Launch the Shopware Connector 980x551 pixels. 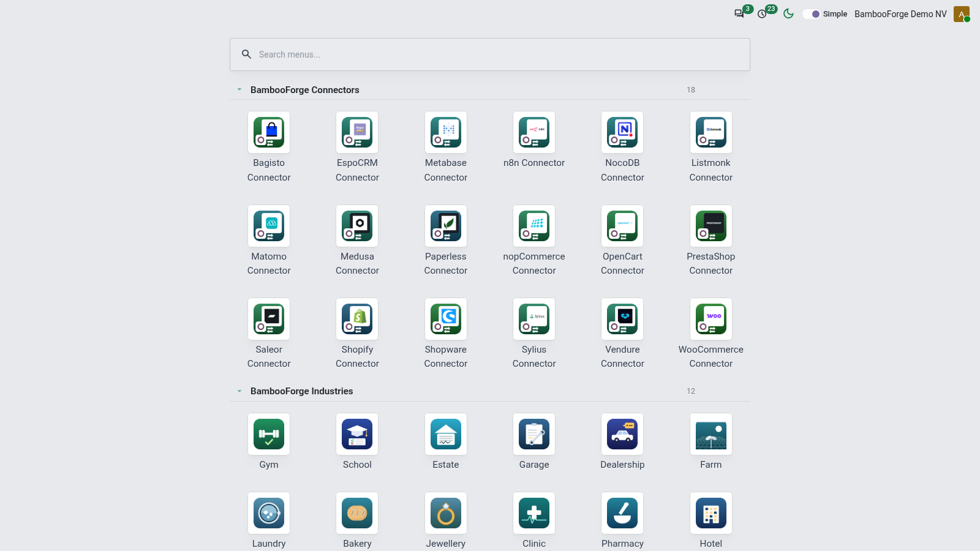[446, 319]
